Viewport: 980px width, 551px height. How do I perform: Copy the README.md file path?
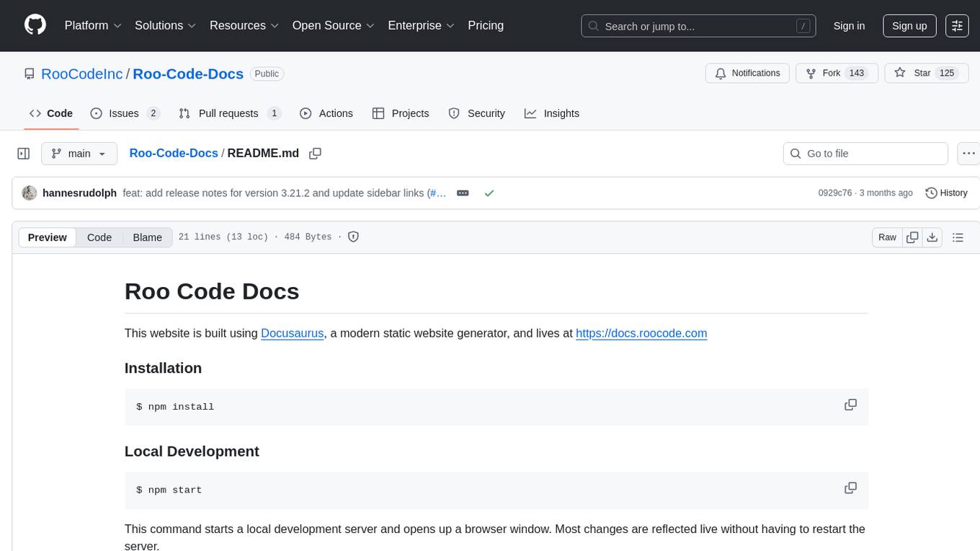point(315,153)
